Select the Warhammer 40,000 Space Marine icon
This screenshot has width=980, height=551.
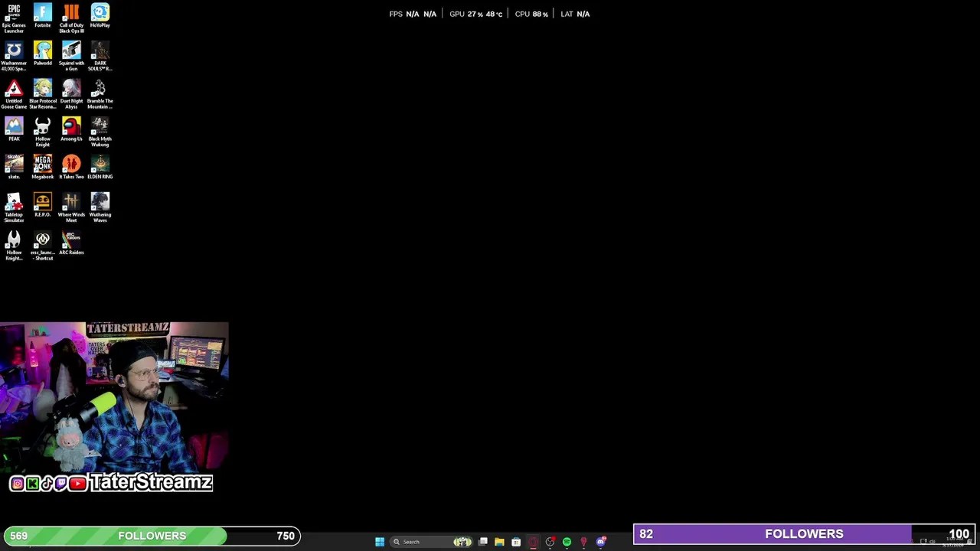(14, 57)
